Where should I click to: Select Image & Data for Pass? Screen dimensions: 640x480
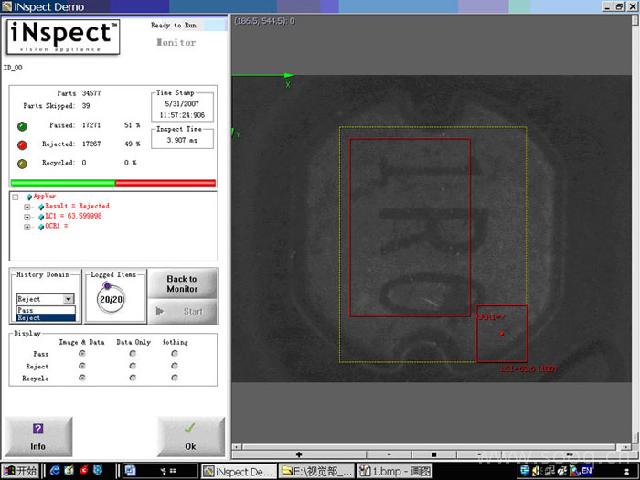[82, 353]
